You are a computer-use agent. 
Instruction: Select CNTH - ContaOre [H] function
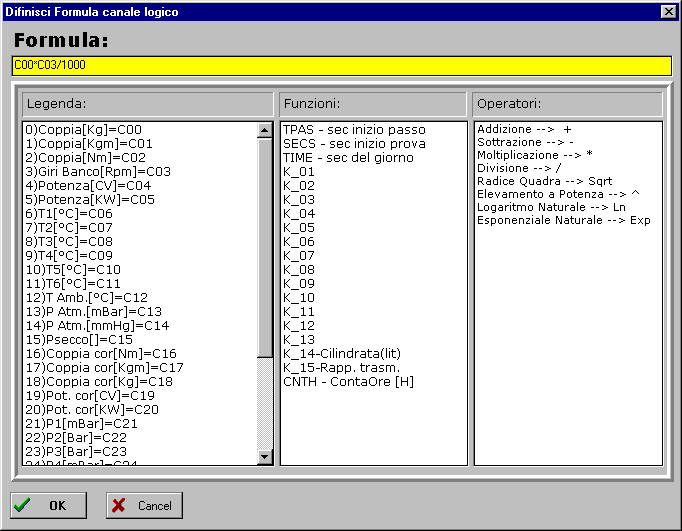(348, 381)
